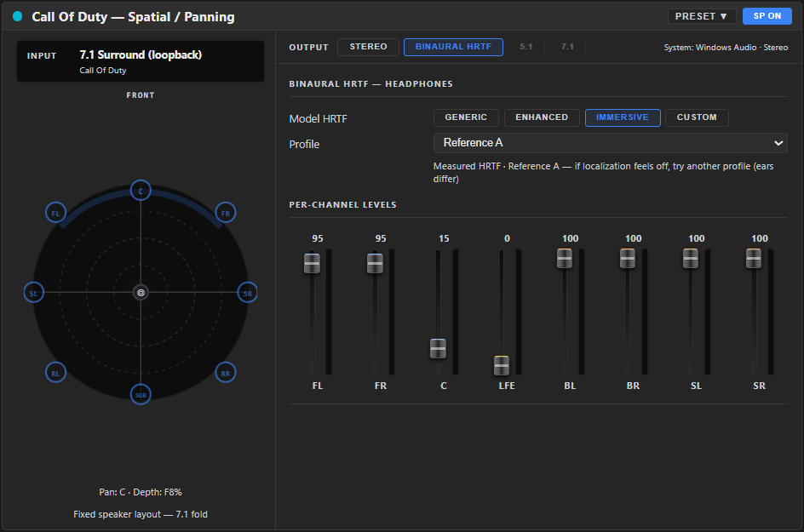Click the LFE level value 0
Screen dimensions: 804x532
[507, 238]
